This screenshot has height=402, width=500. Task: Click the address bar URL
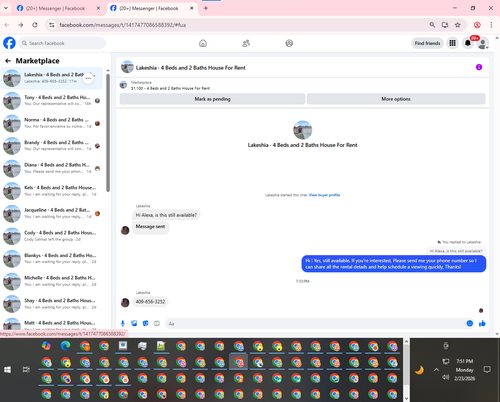tap(123, 25)
